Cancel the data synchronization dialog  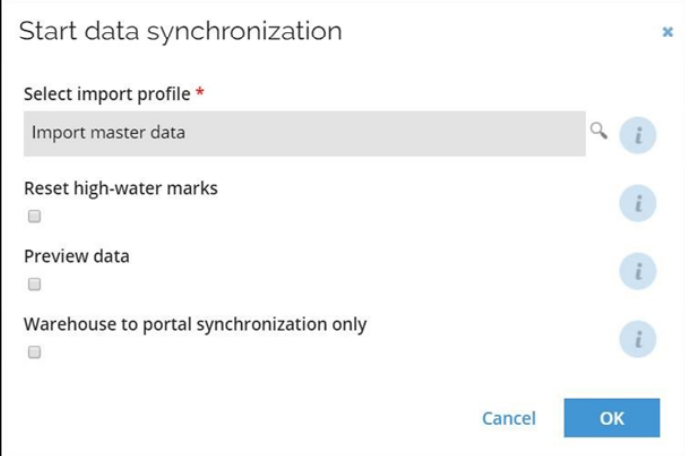pyautogui.click(x=509, y=418)
